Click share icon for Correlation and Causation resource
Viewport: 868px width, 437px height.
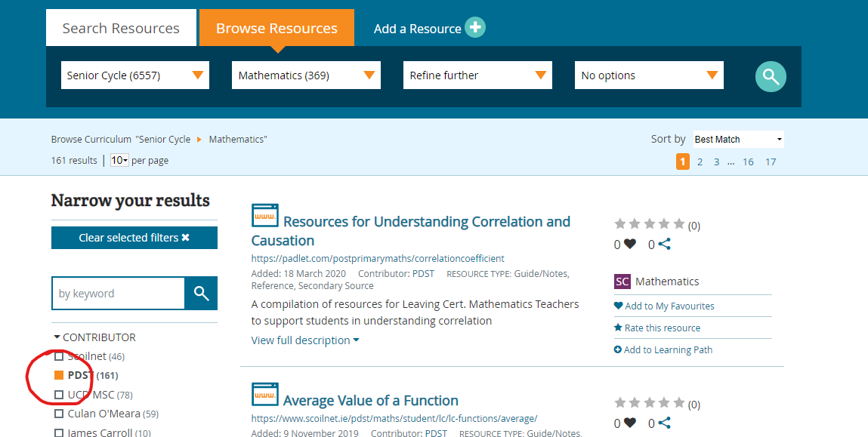pyautogui.click(x=664, y=244)
